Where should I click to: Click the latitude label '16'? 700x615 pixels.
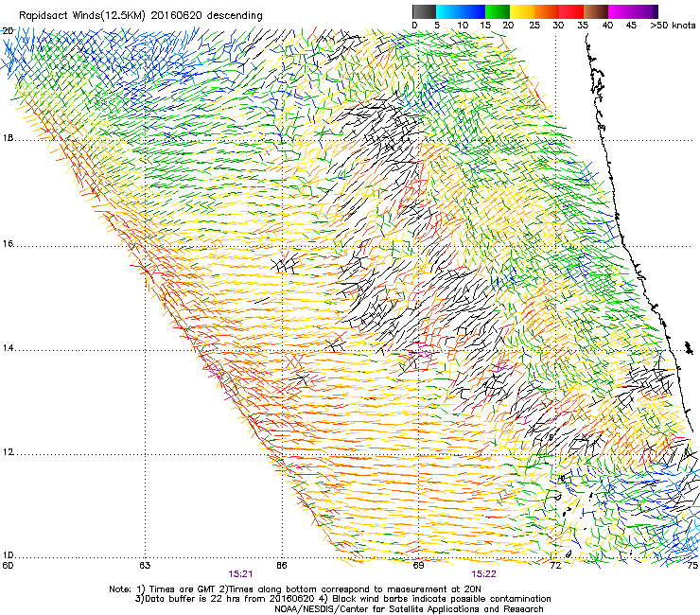8,243
